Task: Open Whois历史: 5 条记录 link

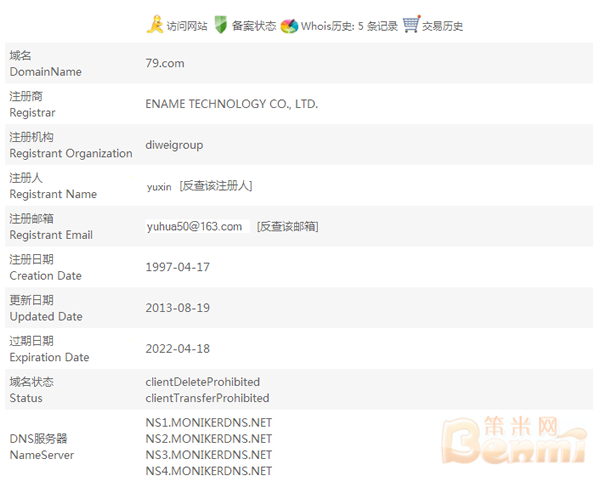Action: pos(349,26)
